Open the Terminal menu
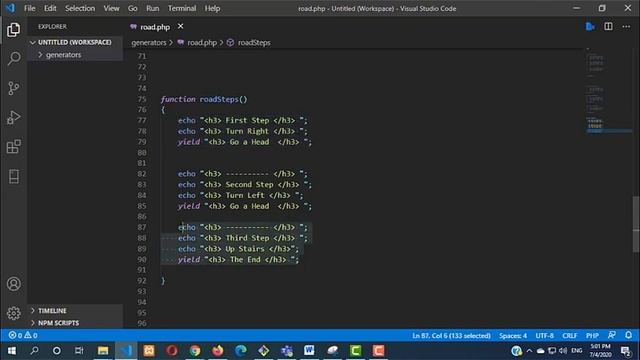 [x=182, y=8]
